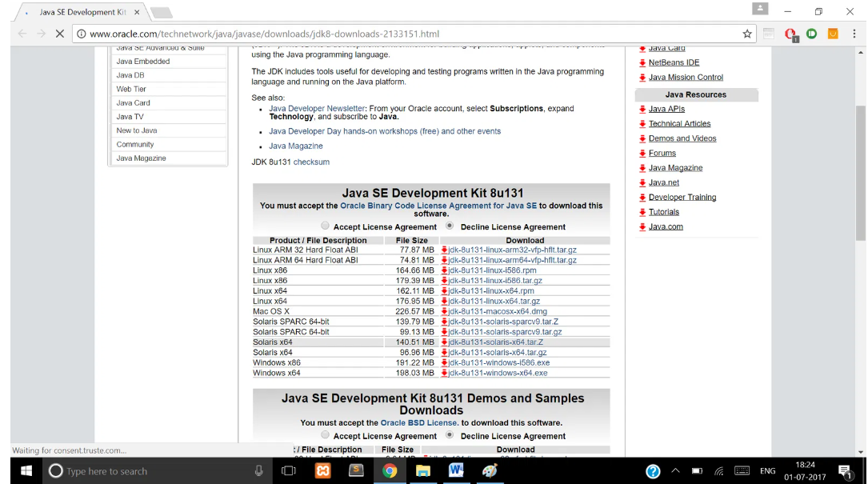Stop page loading with the X button

point(59,34)
